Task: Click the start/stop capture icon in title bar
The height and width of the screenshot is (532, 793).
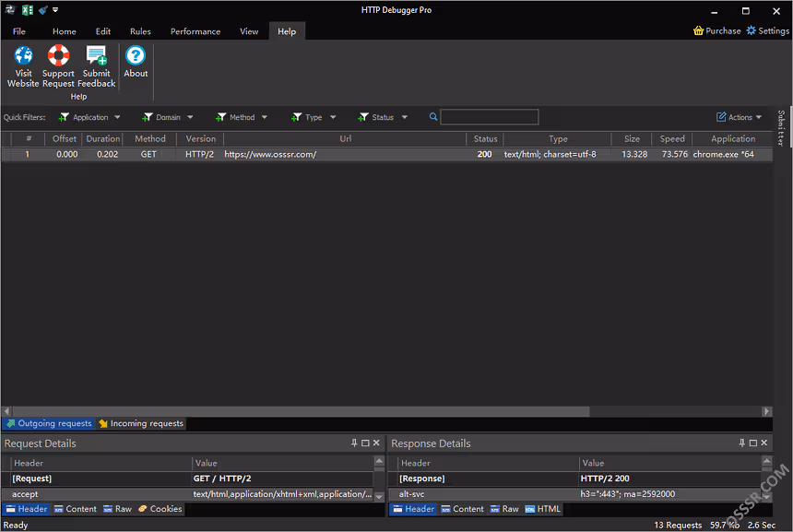Action: click(9, 9)
